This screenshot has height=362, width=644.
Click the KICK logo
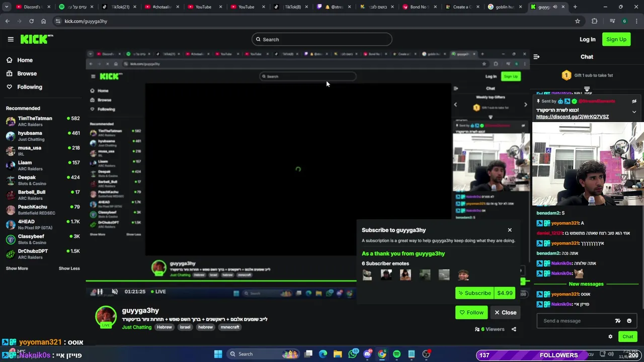[x=37, y=39]
